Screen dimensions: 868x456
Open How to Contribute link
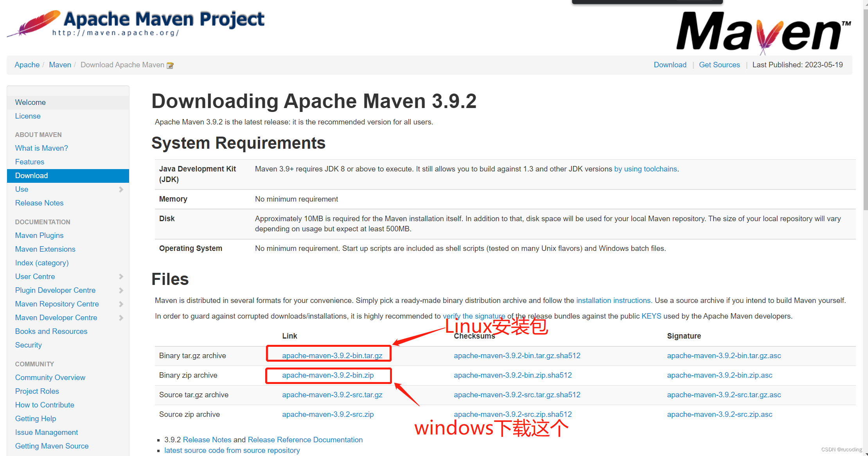(45, 405)
